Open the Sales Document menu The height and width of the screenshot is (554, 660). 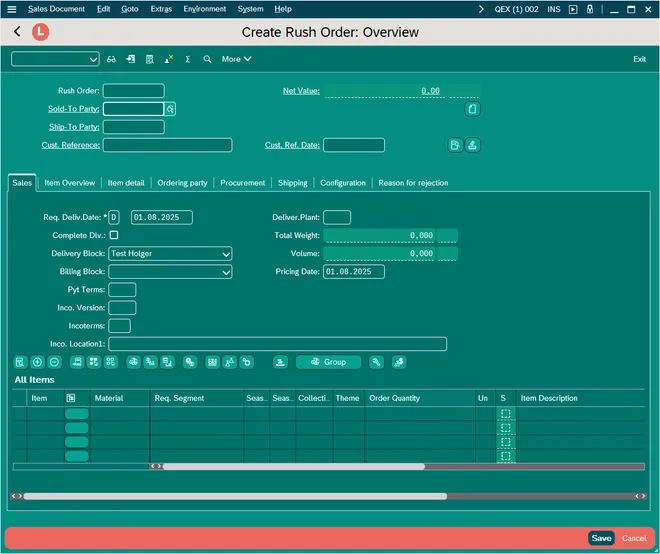click(x=56, y=9)
